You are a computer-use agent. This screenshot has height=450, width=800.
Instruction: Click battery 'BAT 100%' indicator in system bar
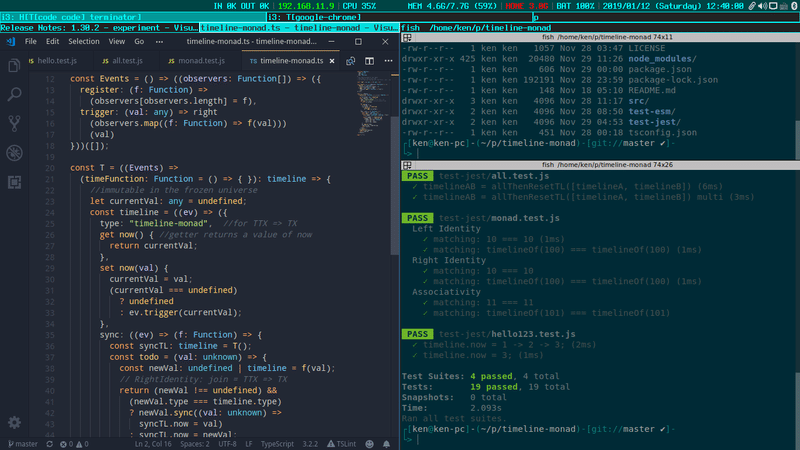[x=576, y=6]
